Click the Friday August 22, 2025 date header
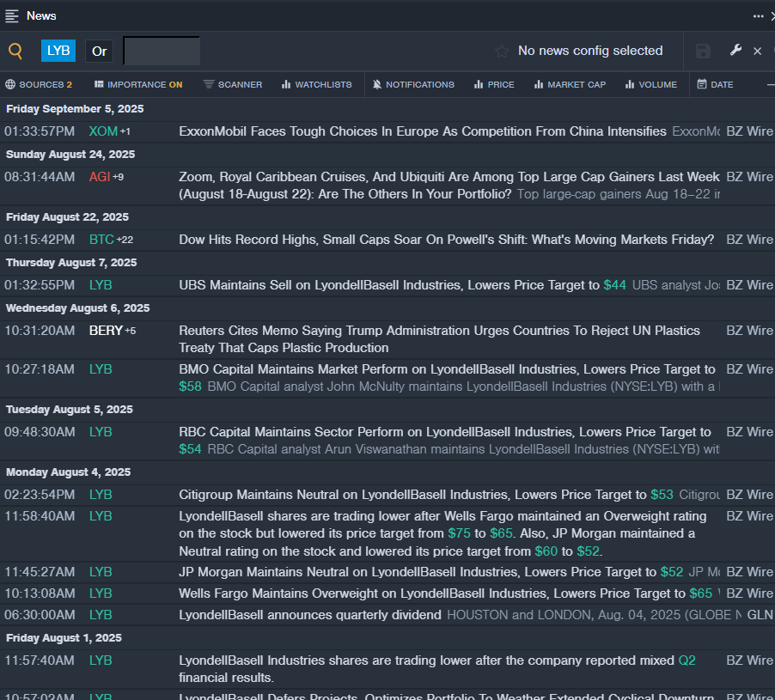 (x=67, y=216)
